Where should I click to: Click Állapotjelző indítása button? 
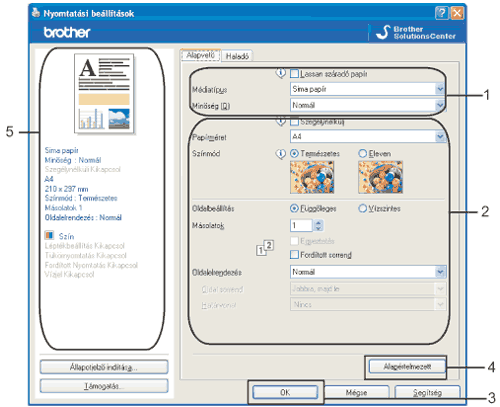(x=104, y=367)
